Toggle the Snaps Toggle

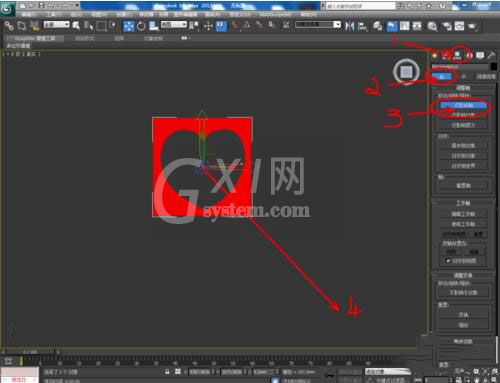[x=235, y=25]
